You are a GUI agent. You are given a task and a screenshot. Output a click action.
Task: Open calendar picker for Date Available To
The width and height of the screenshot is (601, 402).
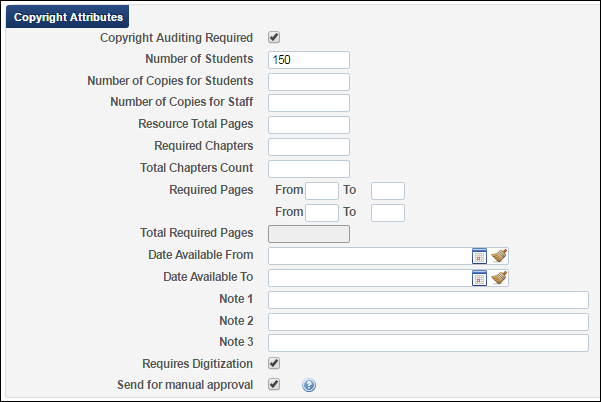point(479,278)
